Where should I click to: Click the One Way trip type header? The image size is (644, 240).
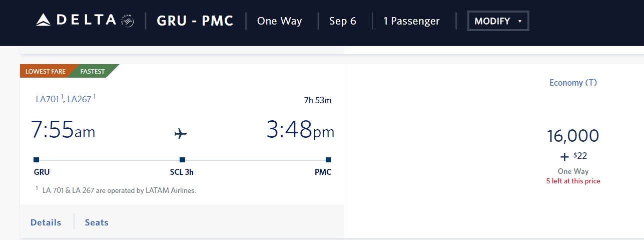(279, 21)
